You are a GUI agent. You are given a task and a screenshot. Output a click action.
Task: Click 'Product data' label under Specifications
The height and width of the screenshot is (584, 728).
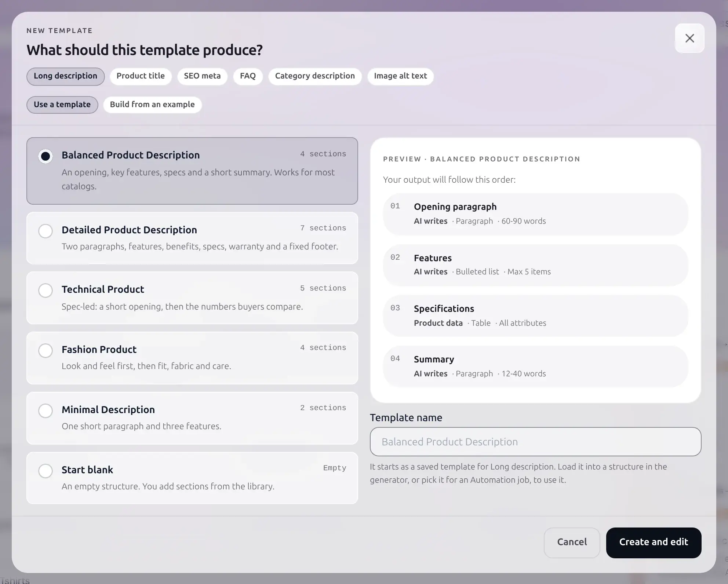[438, 323]
